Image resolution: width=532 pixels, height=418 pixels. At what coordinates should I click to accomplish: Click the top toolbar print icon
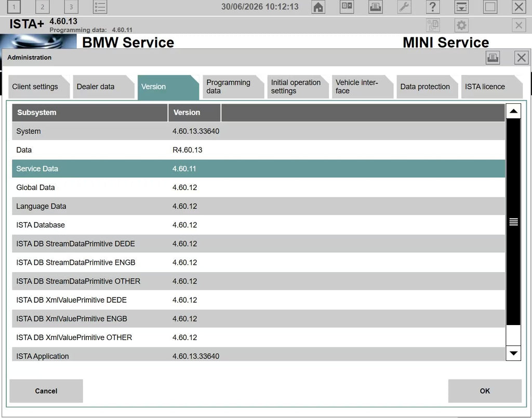click(376, 7)
